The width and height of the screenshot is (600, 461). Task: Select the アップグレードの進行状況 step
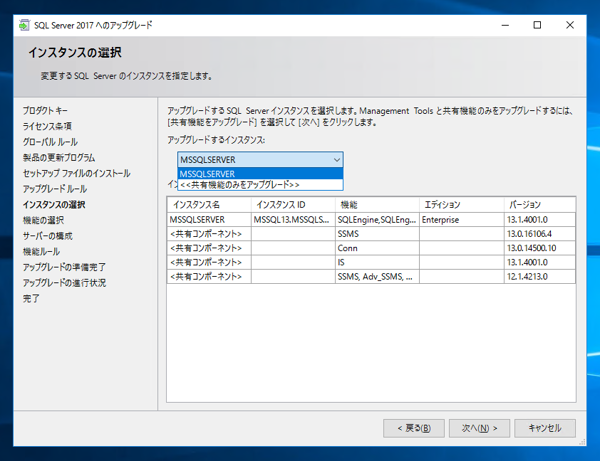tap(64, 283)
